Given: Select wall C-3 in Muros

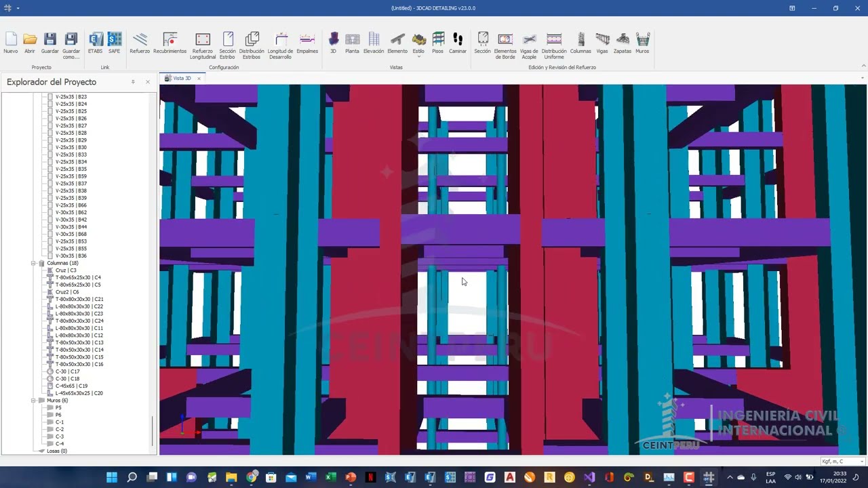Looking at the screenshot, I should 60,436.
